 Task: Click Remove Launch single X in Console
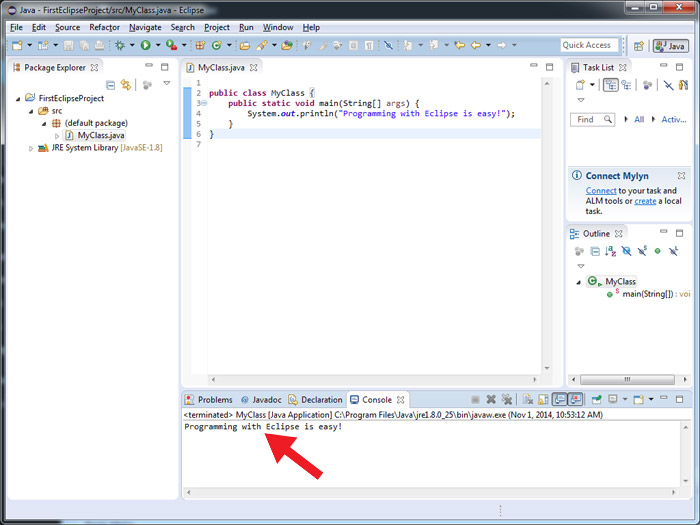491,399
